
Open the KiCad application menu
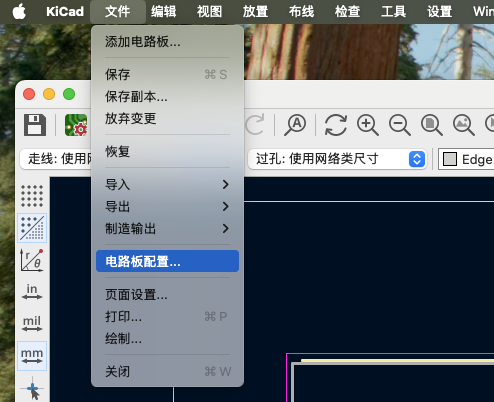point(65,12)
